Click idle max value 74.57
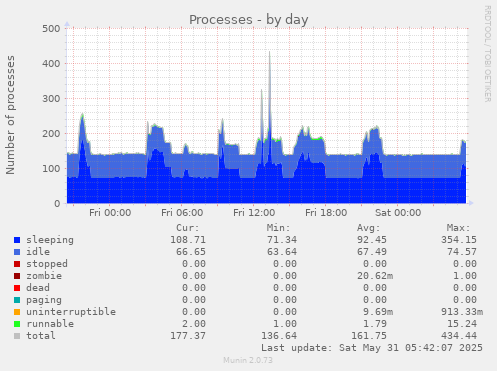 click(462, 252)
